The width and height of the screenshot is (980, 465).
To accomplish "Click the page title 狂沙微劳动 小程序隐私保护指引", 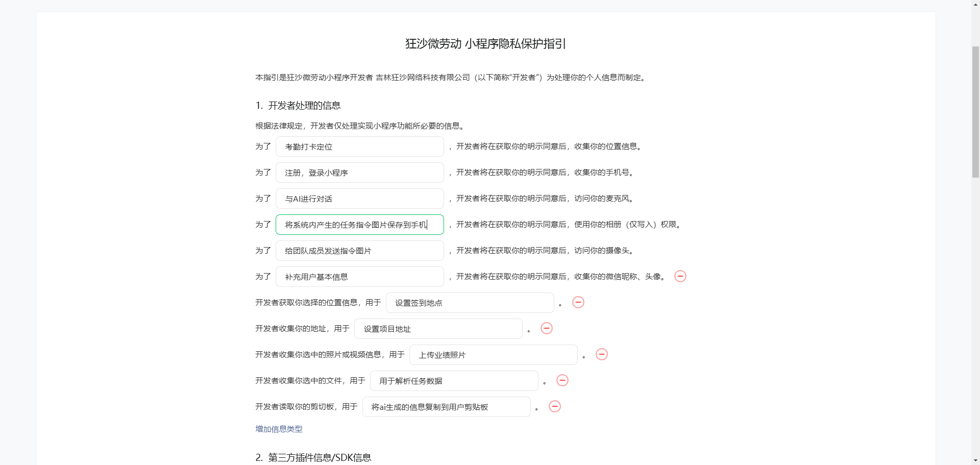I will pyautogui.click(x=486, y=44).
